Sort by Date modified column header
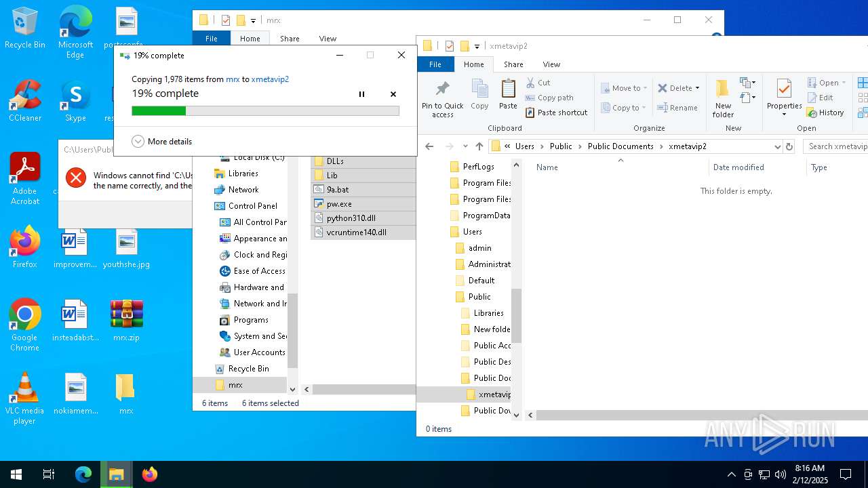This screenshot has width=868, height=488. click(738, 167)
